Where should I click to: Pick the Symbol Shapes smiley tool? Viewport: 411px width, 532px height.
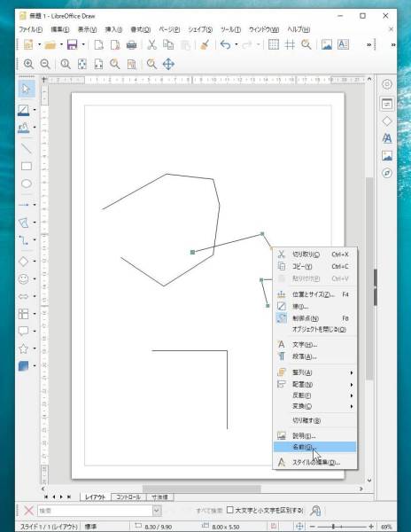[23, 279]
